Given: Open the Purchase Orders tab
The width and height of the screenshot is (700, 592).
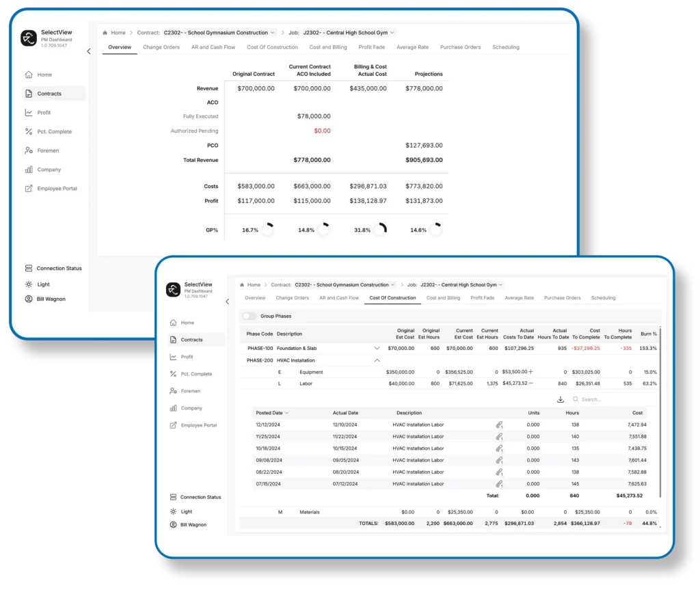Looking at the screenshot, I should coord(562,298).
